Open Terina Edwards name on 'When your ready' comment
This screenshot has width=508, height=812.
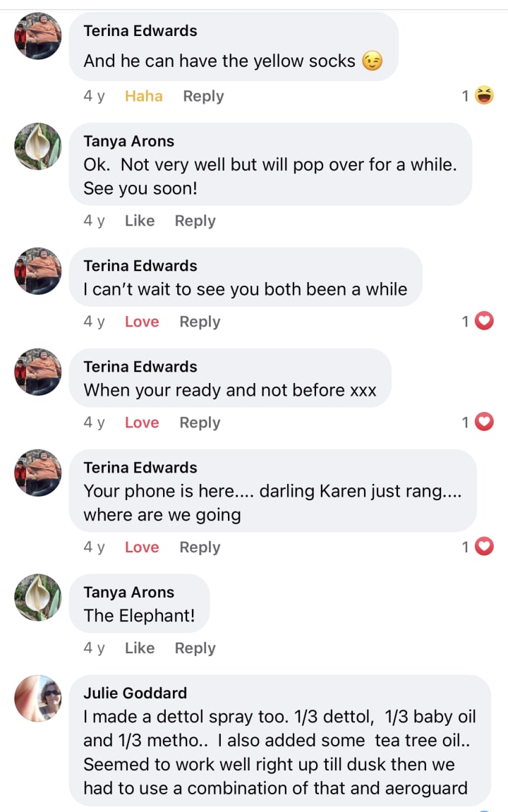(140, 367)
